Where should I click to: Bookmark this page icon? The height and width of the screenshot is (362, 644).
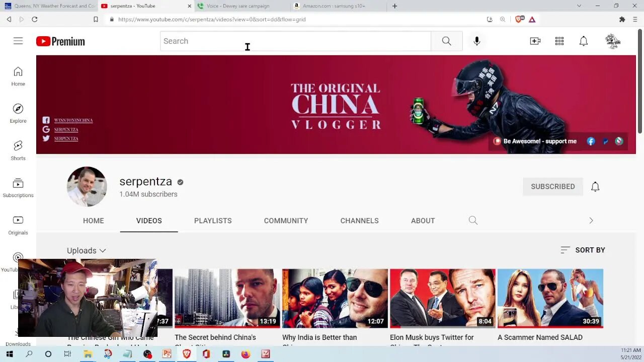click(96, 19)
